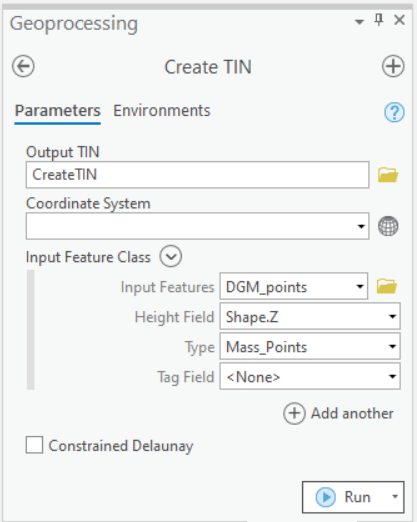This screenshot has height=522, width=417.
Task: Browse for Output TIN folder location
Action: tap(388, 175)
